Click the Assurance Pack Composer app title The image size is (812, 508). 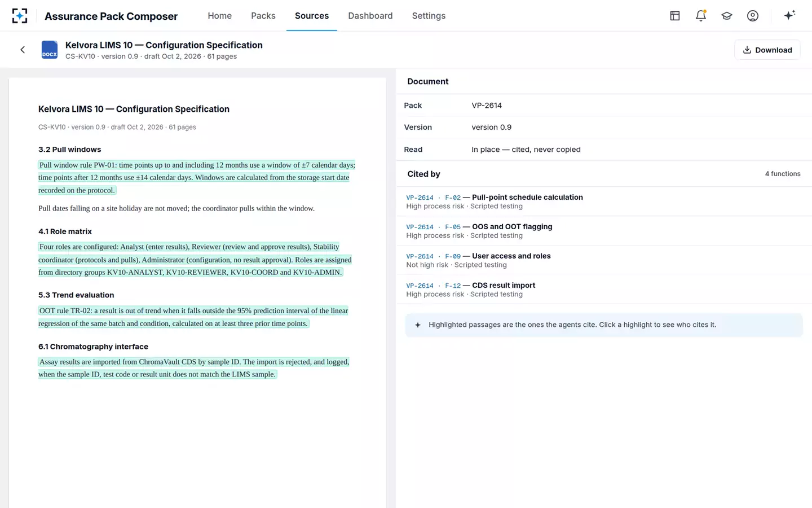pyautogui.click(x=111, y=16)
